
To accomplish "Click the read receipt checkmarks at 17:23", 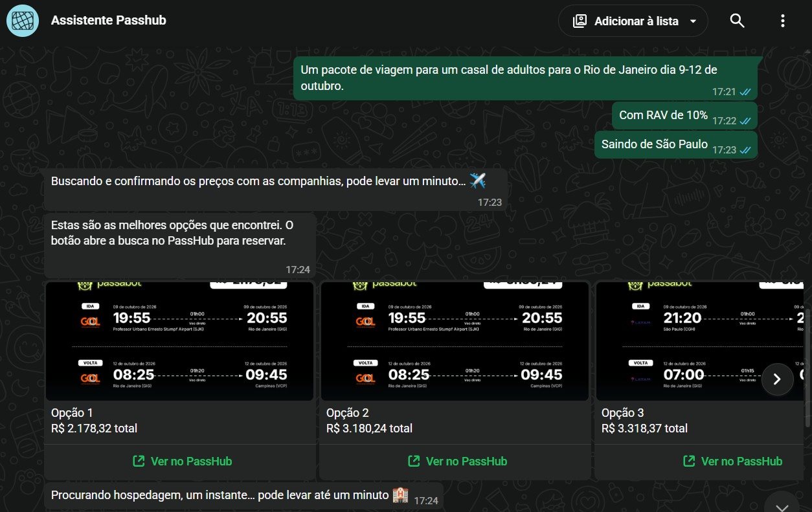I will (745, 150).
